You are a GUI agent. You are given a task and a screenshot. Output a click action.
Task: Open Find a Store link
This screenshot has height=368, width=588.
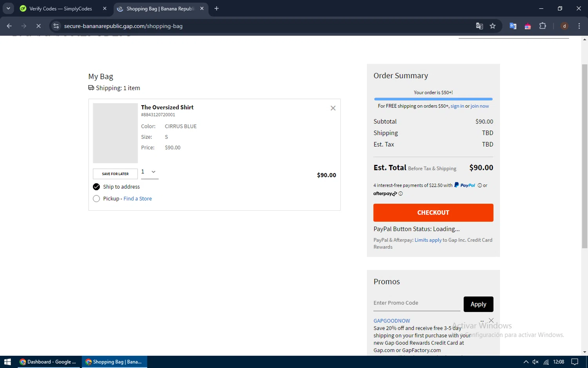click(x=138, y=199)
